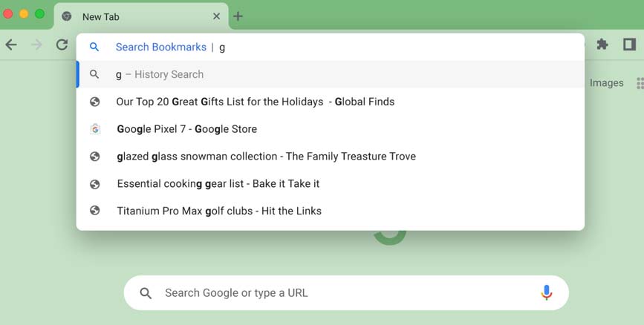Close the New Tab tab

click(216, 16)
